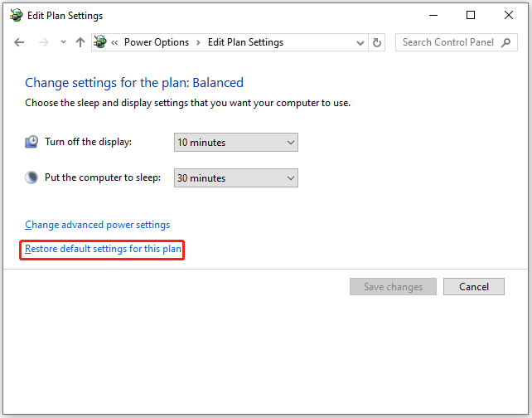Click the forward navigation arrow
This screenshot has height=418, width=532.
point(41,42)
